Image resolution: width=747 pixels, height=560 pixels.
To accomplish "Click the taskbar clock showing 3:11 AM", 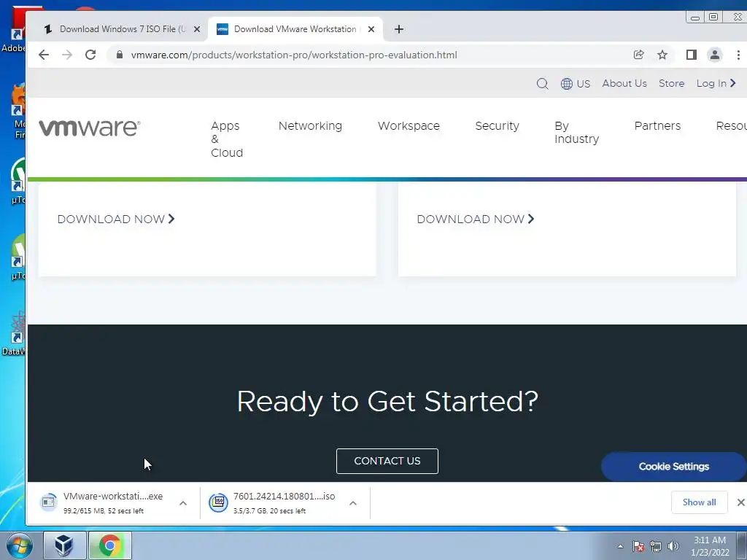I will coord(710,546).
